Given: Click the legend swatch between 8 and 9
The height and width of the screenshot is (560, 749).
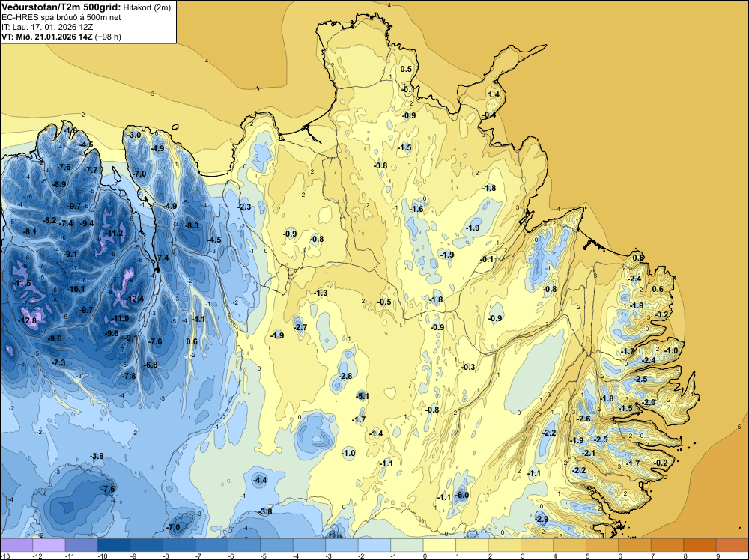Looking at the screenshot, I should (700, 545).
